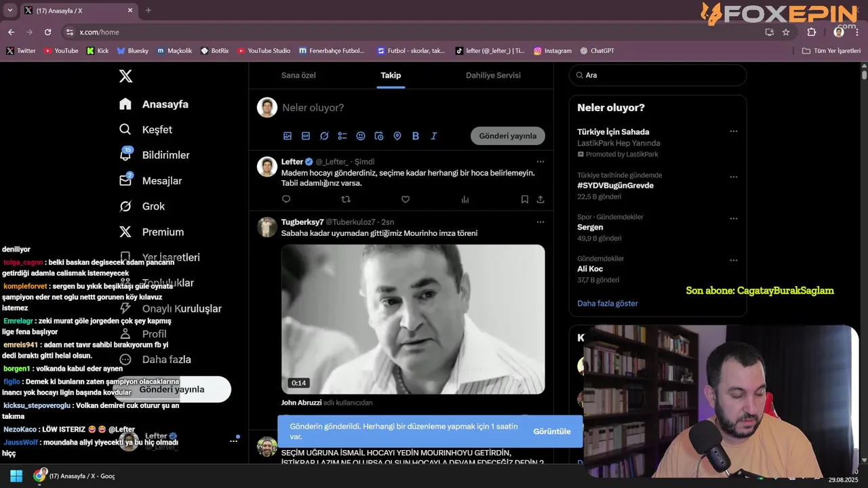This screenshot has width=868, height=488.
Task: View analytics of Lefter's post
Action: (465, 199)
